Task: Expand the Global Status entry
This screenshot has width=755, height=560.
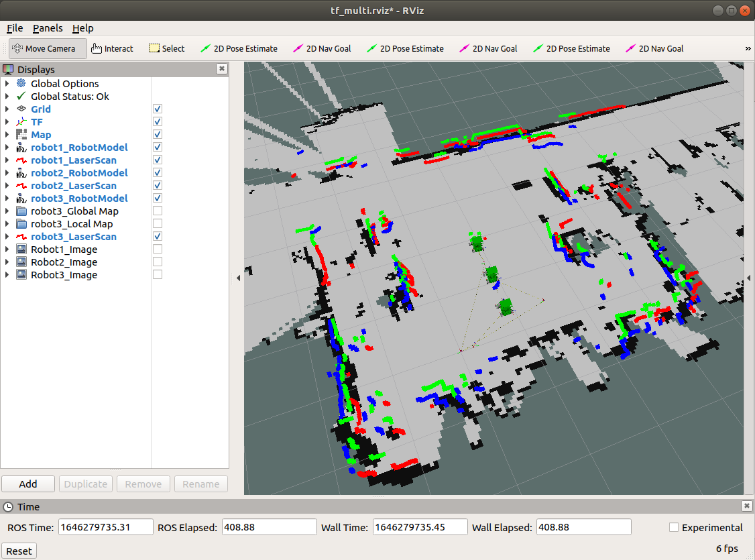Action: (x=7, y=97)
